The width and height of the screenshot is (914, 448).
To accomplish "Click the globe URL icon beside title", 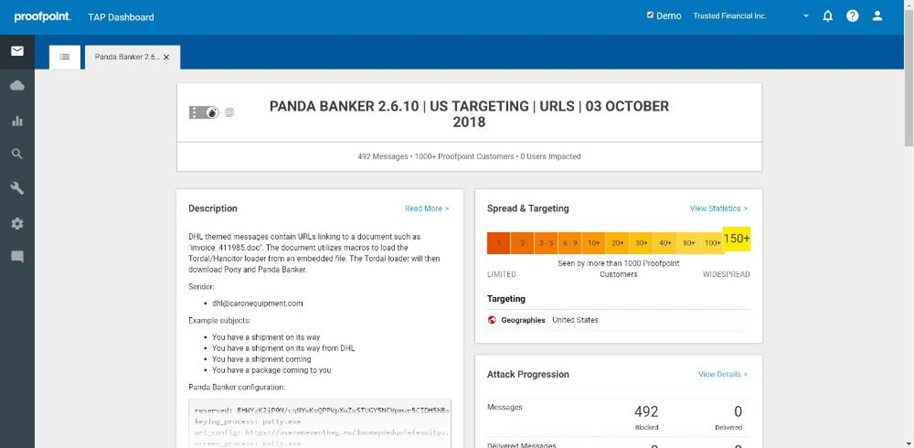I will tap(230, 112).
